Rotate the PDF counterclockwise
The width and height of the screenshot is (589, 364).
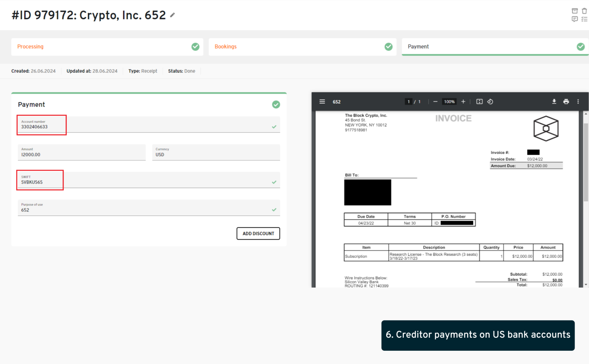click(490, 102)
